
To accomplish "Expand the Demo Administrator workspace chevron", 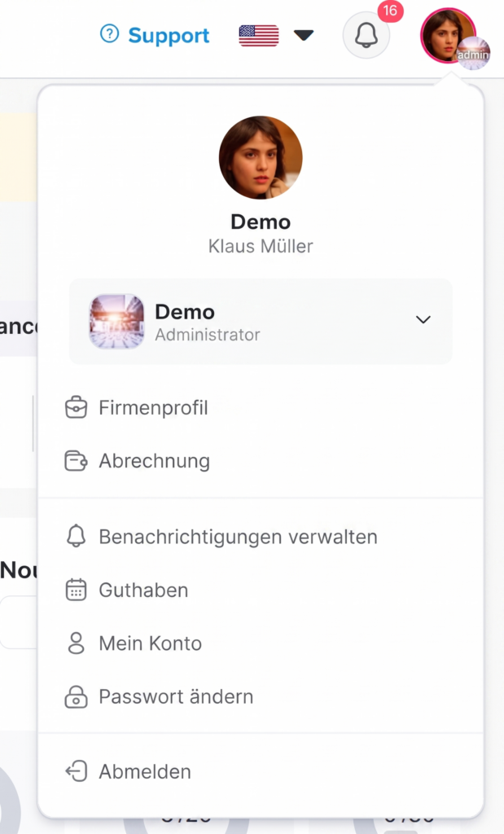I will point(423,320).
